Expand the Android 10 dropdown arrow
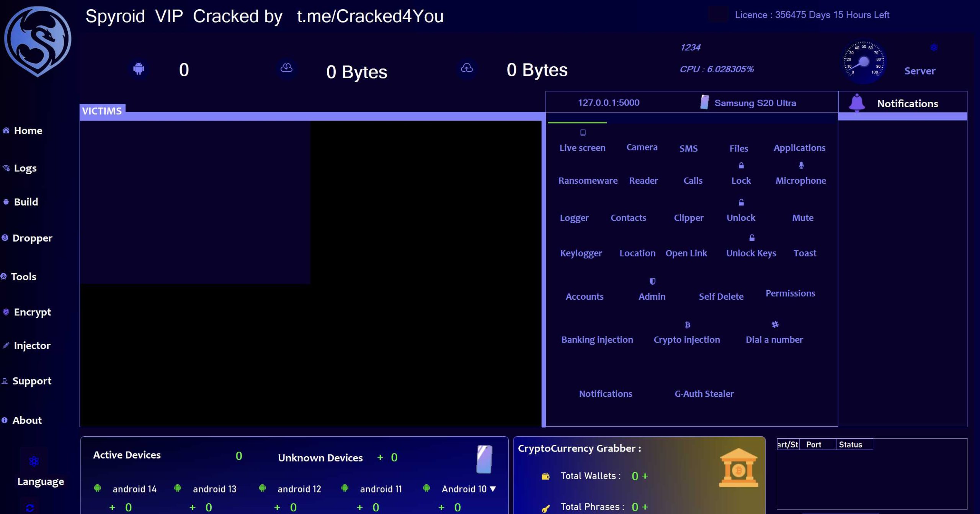 tap(493, 489)
